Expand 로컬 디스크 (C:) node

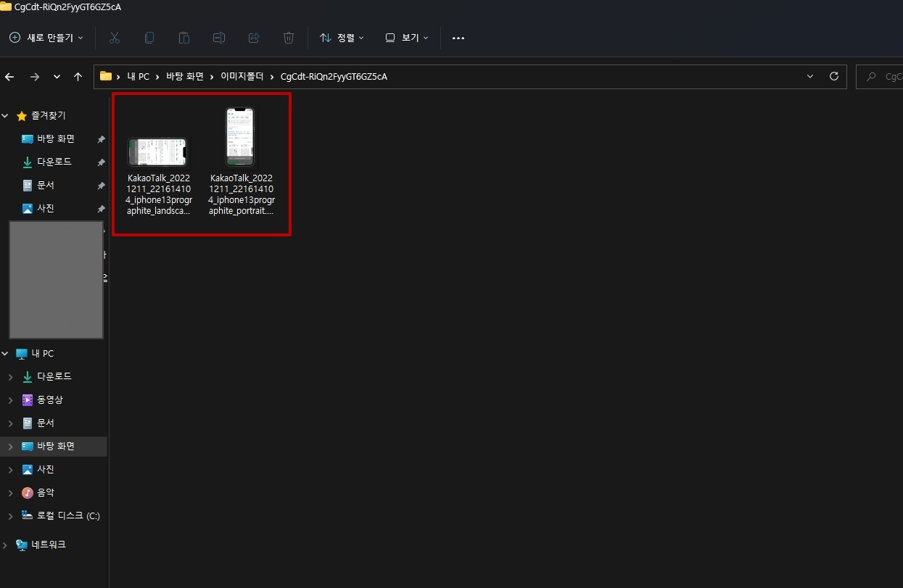[10, 516]
